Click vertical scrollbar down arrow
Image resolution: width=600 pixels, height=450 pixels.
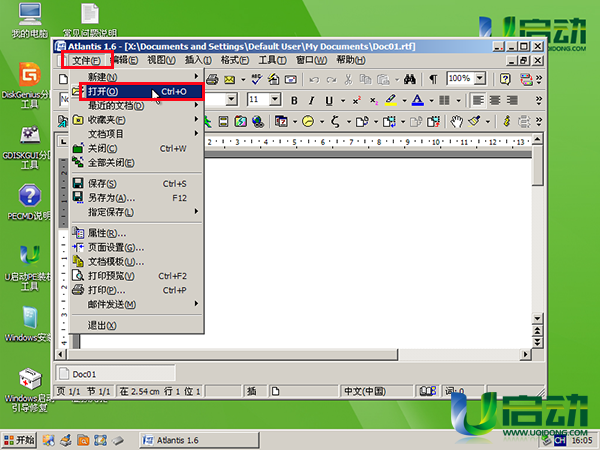(538, 318)
